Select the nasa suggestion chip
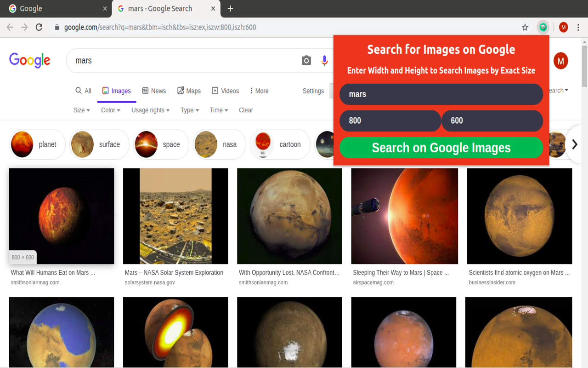588x368 pixels. click(219, 144)
